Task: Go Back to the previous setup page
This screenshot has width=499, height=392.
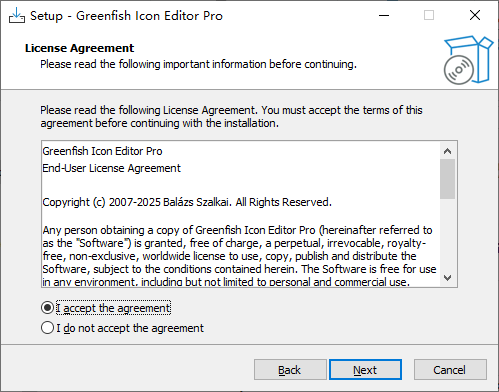Action: [x=290, y=370]
